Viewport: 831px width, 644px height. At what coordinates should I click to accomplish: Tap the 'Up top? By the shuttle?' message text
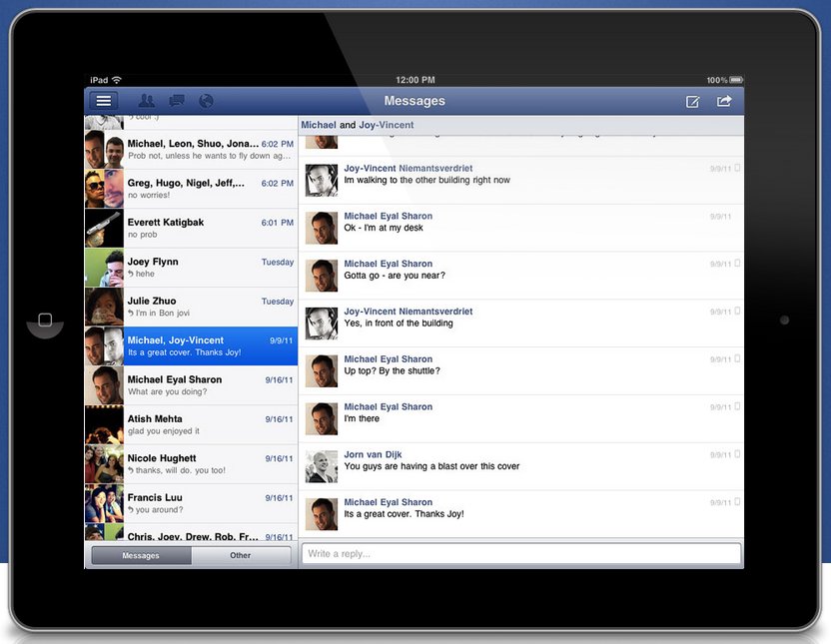(392, 370)
